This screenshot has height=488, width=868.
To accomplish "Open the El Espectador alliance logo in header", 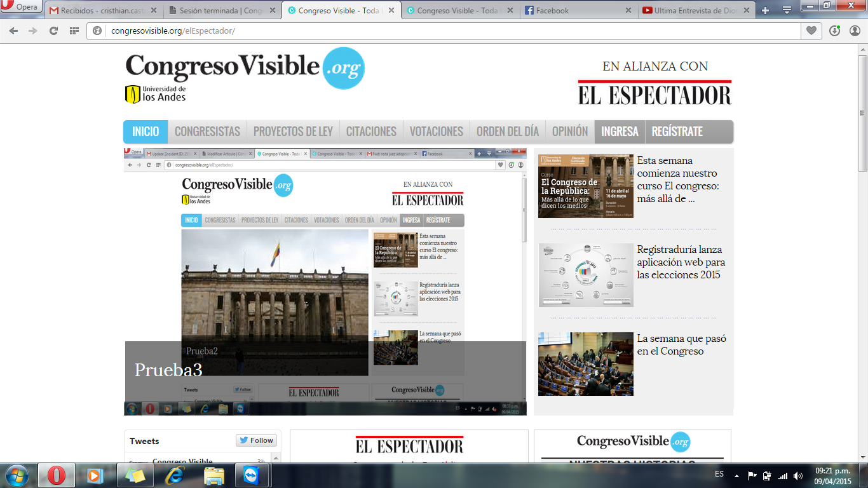I will coord(654,92).
